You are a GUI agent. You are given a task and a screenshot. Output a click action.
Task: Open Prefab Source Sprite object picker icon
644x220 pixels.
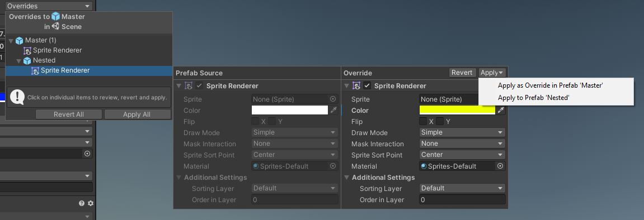[x=333, y=99]
